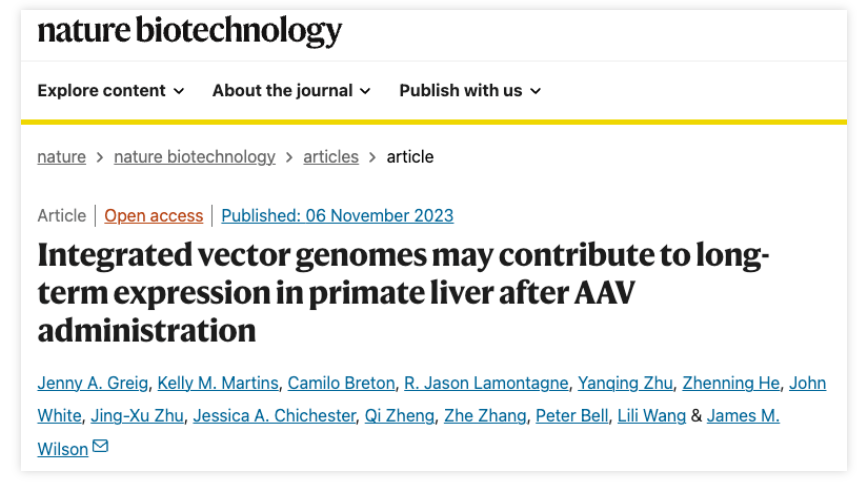View author R. Jason Lamontagne

pos(486,383)
